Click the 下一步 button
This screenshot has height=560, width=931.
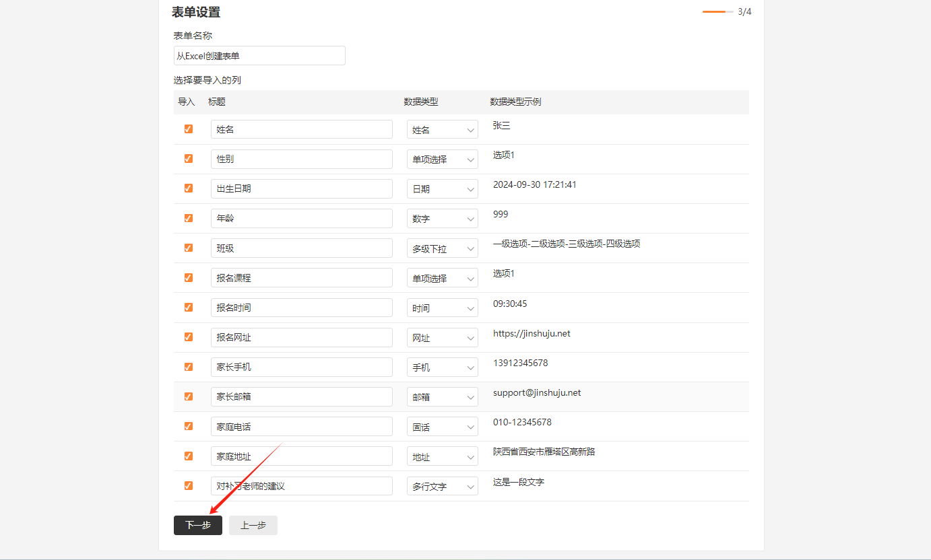(x=198, y=525)
